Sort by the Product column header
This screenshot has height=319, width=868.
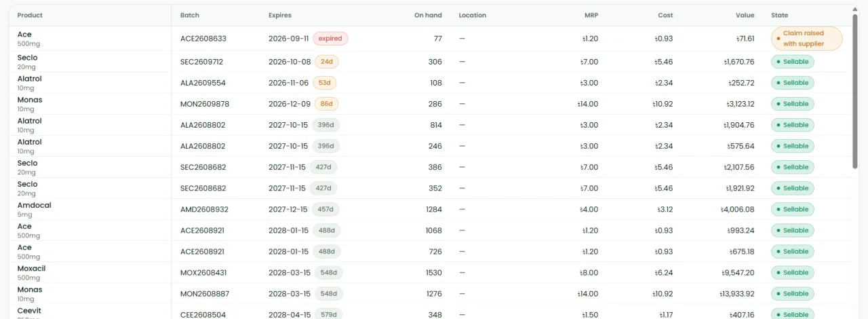pos(30,15)
